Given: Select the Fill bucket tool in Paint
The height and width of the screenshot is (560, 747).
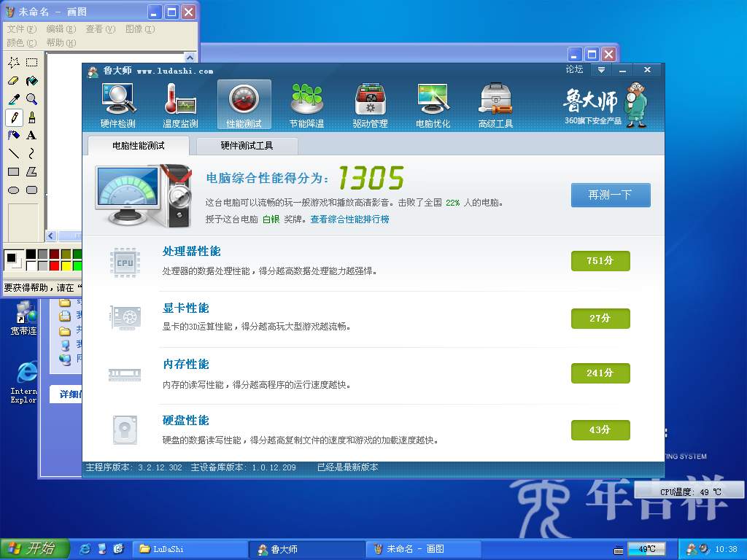Looking at the screenshot, I should click(32, 81).
